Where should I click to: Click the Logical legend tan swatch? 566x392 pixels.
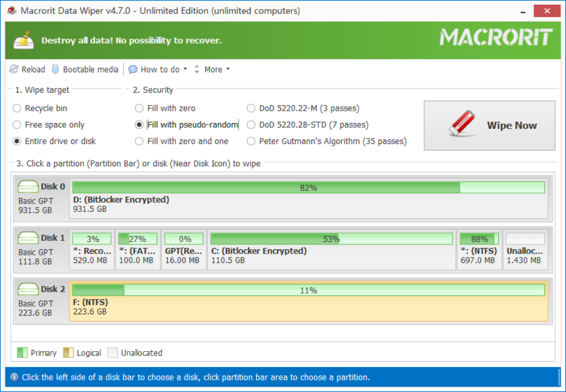68,352
